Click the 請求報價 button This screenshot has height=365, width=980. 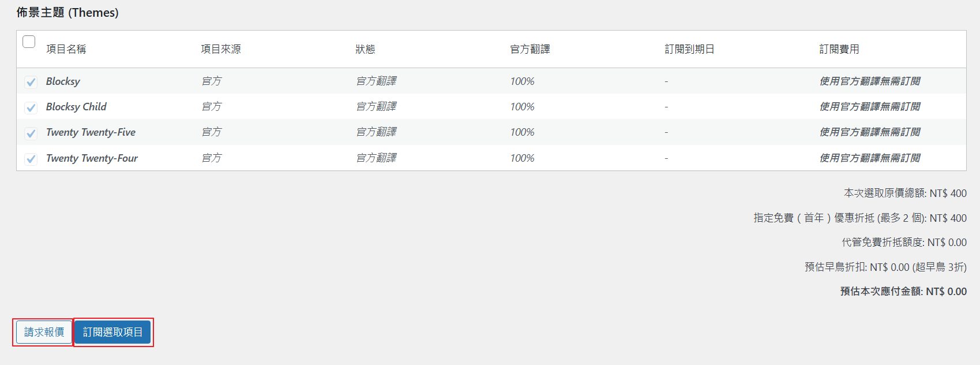[x=44, y=332]
